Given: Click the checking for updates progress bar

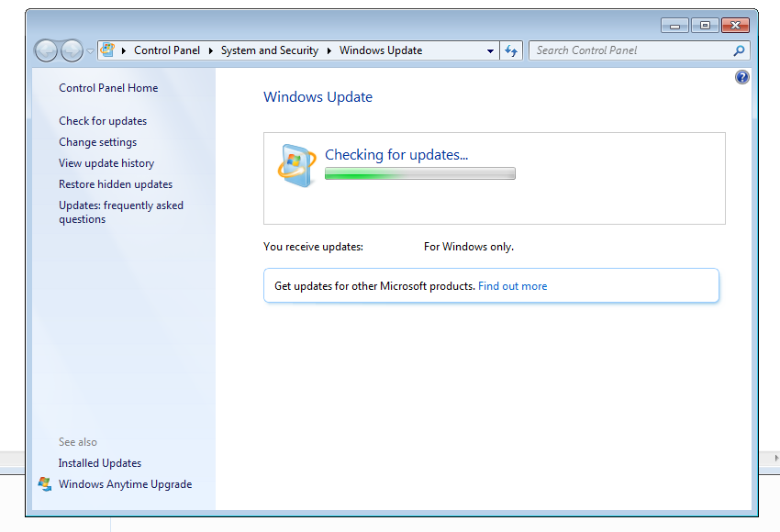Looking at the screenshot, I should click(x=419, y=172).
